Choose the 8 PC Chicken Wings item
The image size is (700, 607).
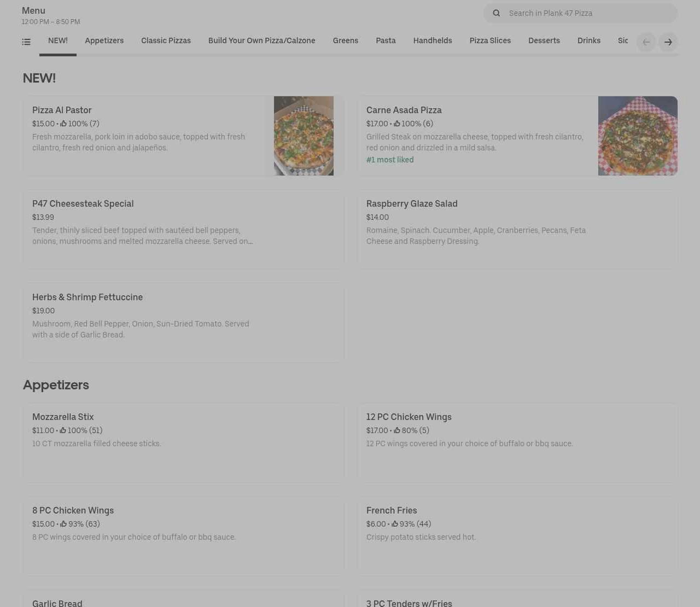click(x=183, y=536)
